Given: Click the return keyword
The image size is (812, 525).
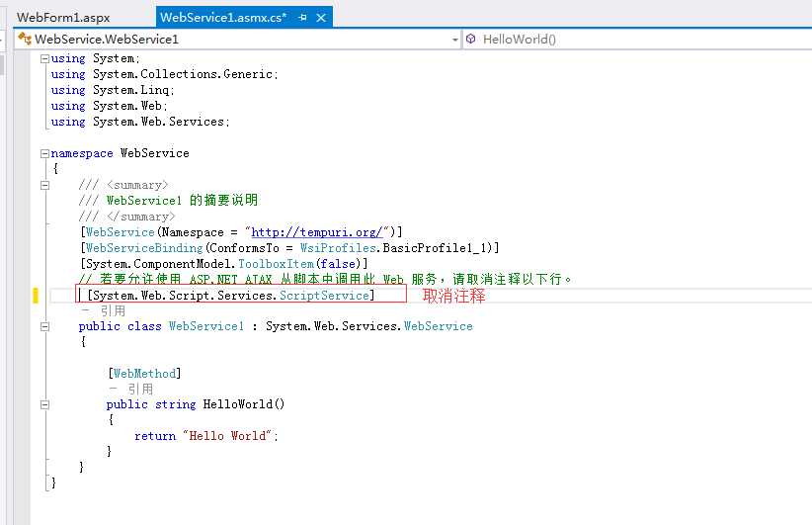Looking at the screenshot, I should coord(155,436).
